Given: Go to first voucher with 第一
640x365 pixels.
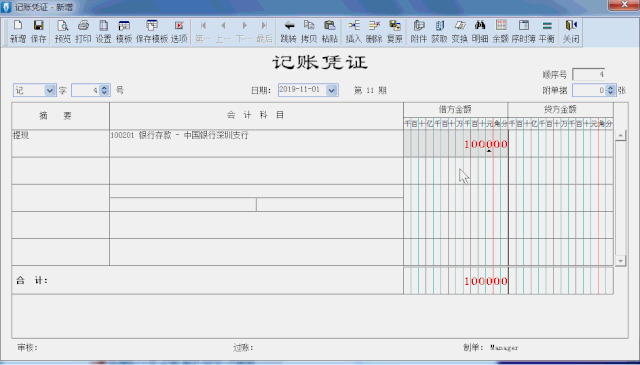Looking at the screenshot, I should click(203, 32).
